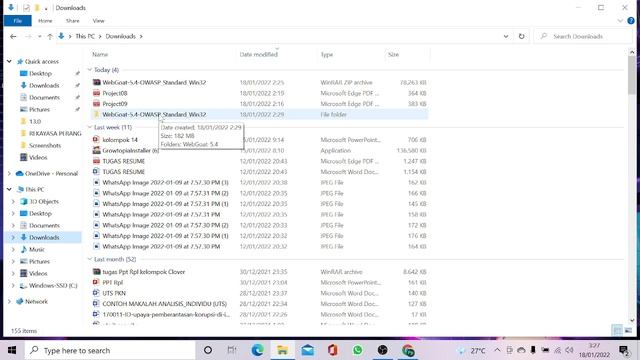This screenshot has height=360, width=640.
Task: Select Music under This PC
Action: pos(36,249)
